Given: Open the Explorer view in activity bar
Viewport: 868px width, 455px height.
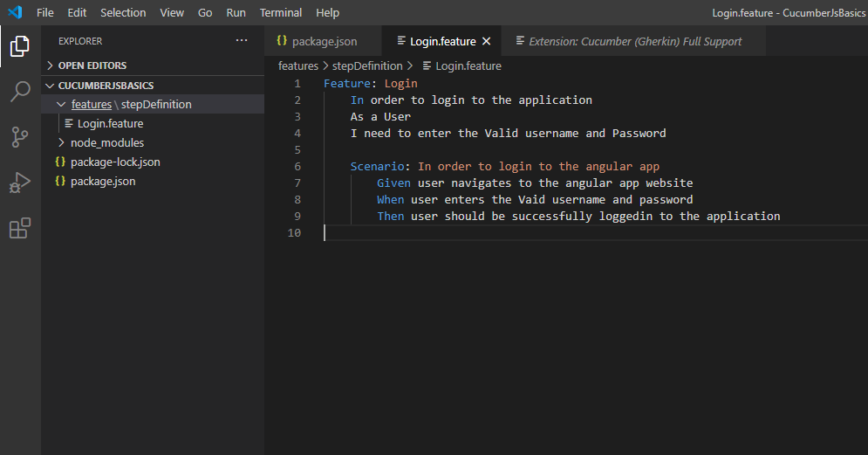Looking at the screenshot, I should 20,46.
